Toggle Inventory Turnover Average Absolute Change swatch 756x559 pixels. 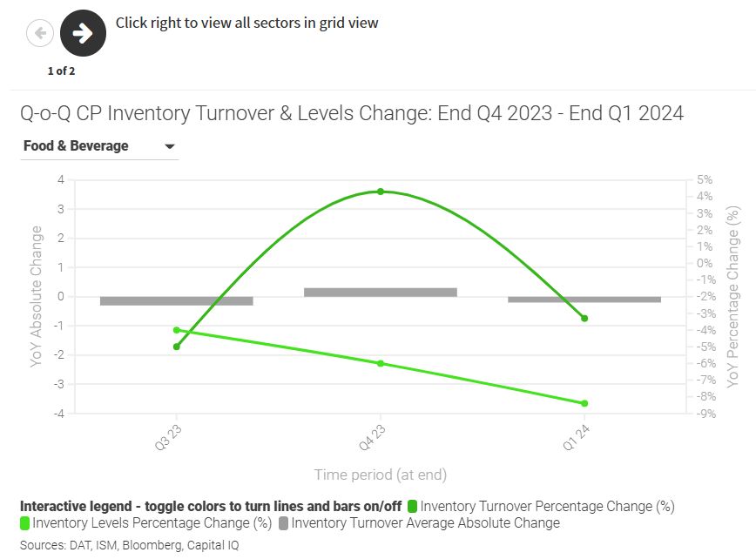tap(284, 523)
